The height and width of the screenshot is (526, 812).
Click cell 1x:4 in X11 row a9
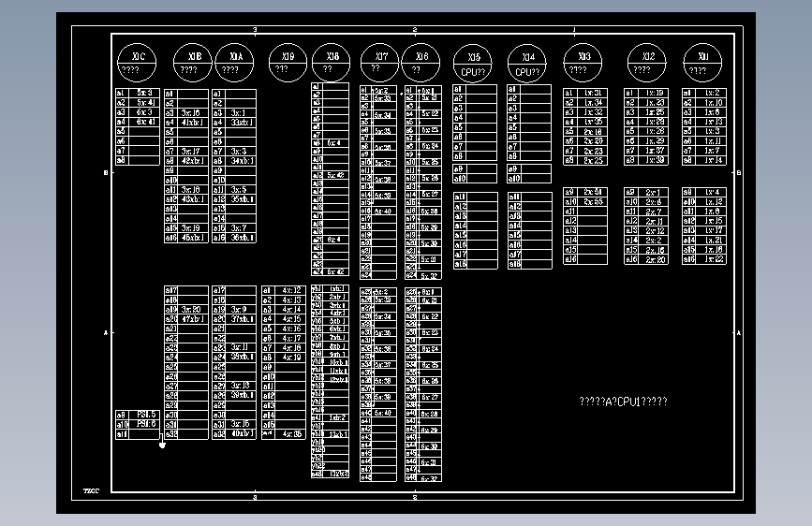[x=711, y=192]
